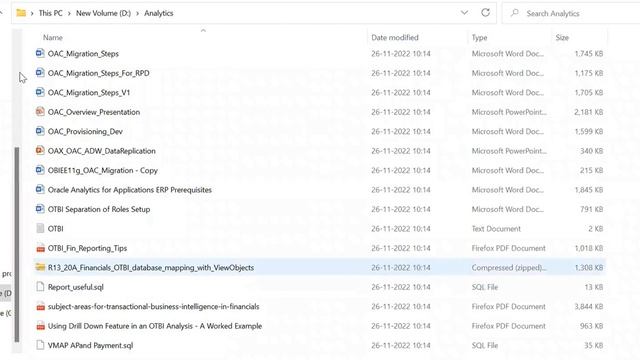This screenshot has width=640, height=360.
Task: Select the text document named OTBI
Action: click(x=56, y=229)
